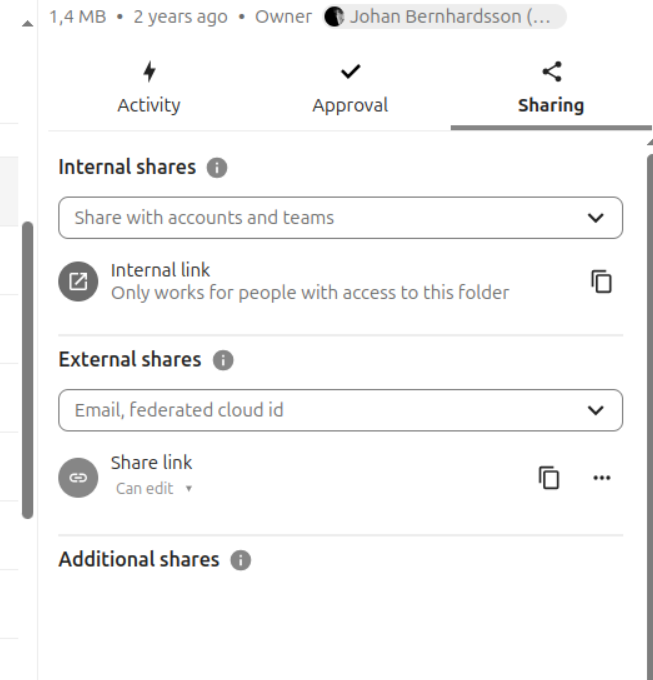This screenshot has width=653, height=680.
Task: Open the Can edit permission dropdown
Action: click(153, 489)
